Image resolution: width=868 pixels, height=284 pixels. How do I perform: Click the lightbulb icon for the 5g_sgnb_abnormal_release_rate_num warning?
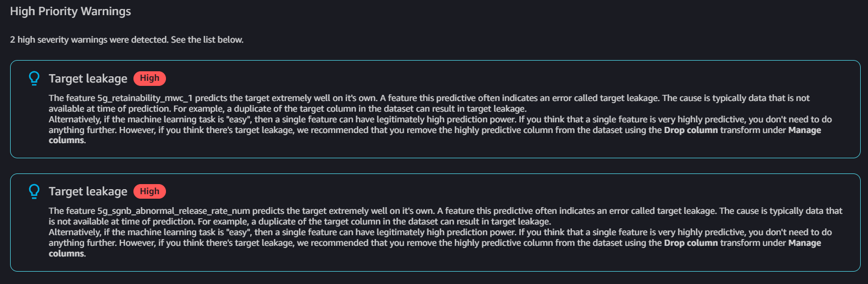coord(34,192)
